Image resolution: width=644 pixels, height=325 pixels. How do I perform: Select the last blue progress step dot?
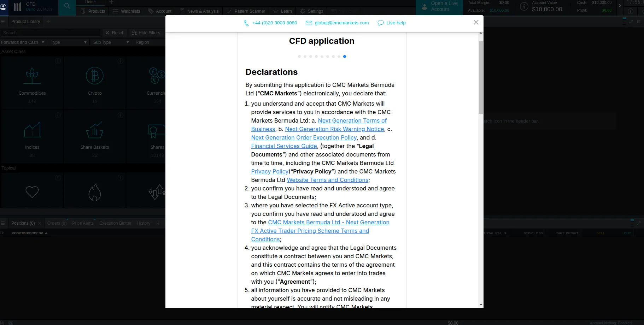(345, 57)
